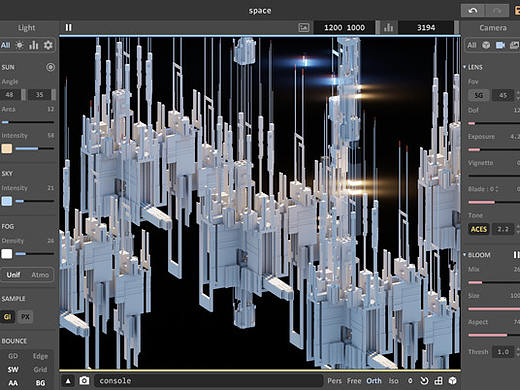The height and width of the screenshot is (390, 520).
Task: Adjust the Bloom Mix slider
Action: coord(494,282)
